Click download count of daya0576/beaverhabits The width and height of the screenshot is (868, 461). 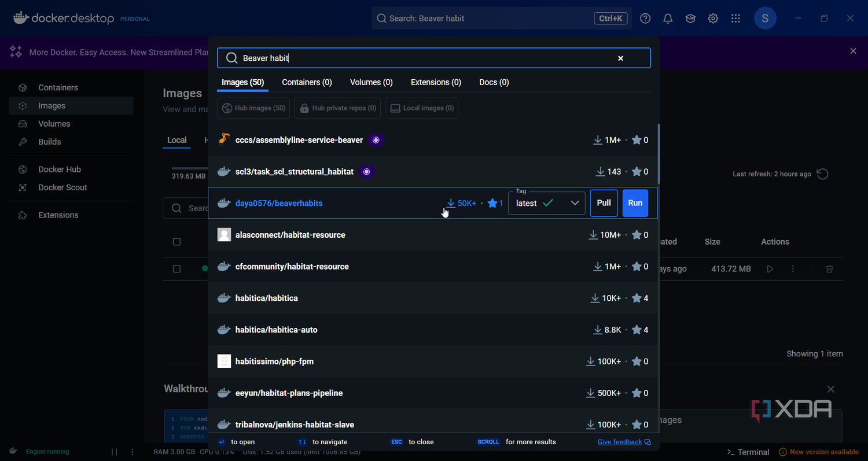click(x=461, y=203)
